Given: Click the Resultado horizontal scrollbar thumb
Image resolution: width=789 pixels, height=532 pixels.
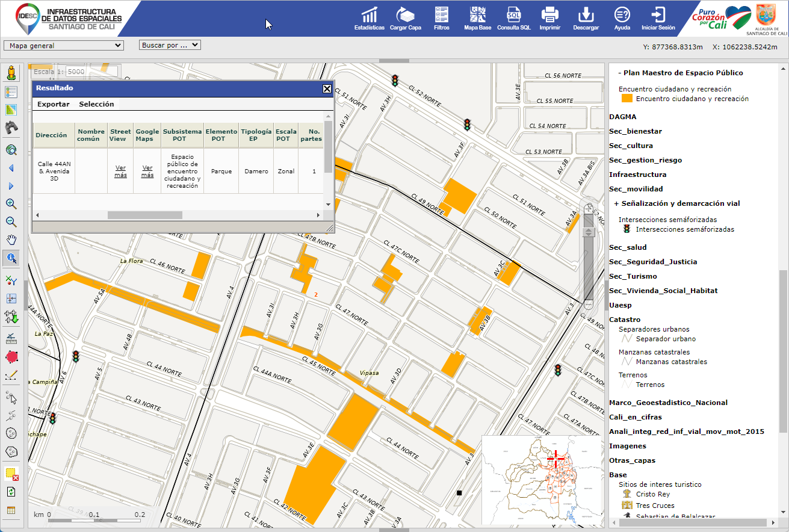Looking at the screenshot, I should [145, 215].
